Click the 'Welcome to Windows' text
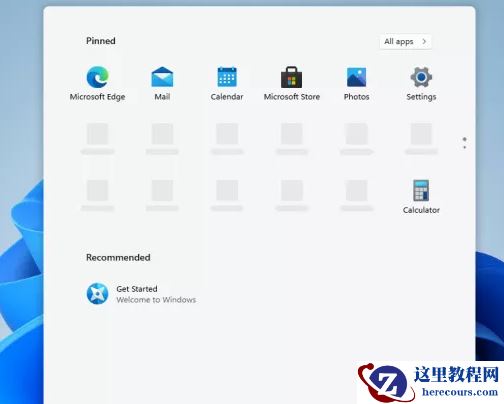504x404 pixels. [x=156, y=300]
